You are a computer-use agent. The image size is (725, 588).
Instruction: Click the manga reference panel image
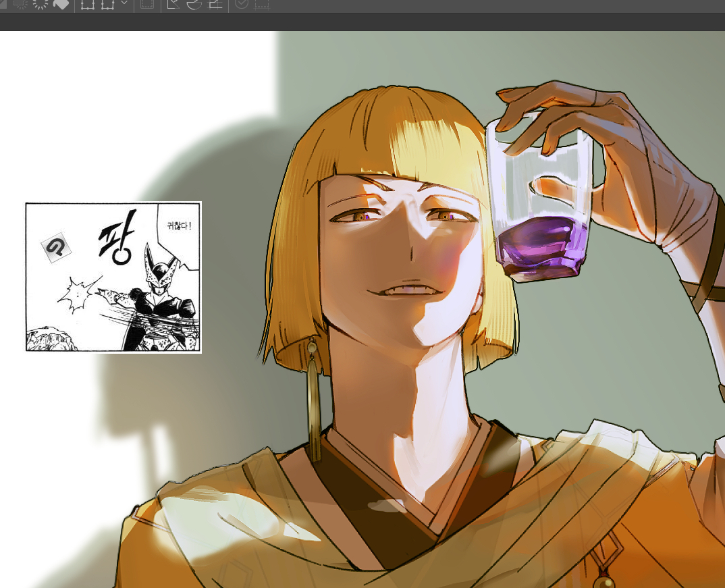113,277
